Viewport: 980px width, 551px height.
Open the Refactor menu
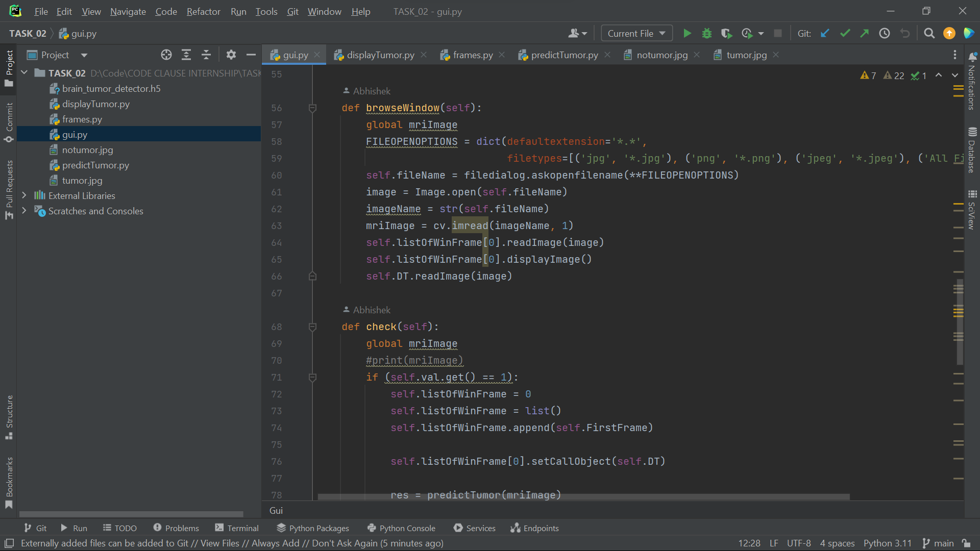[203, 11]
